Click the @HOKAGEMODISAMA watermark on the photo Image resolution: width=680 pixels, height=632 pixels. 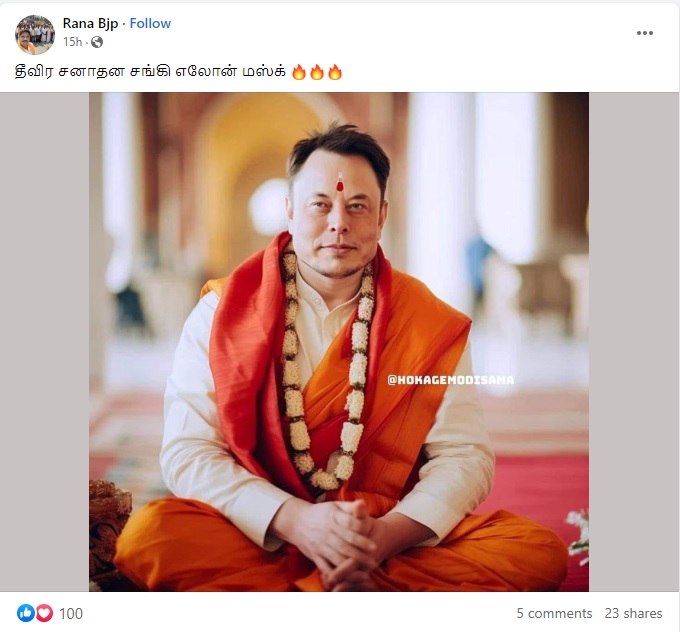tap(450, 379)
